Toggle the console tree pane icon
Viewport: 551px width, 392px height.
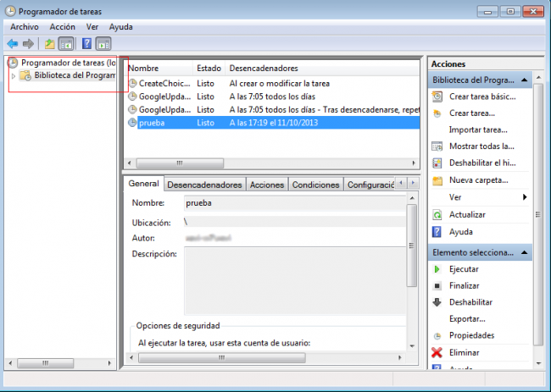66,44
